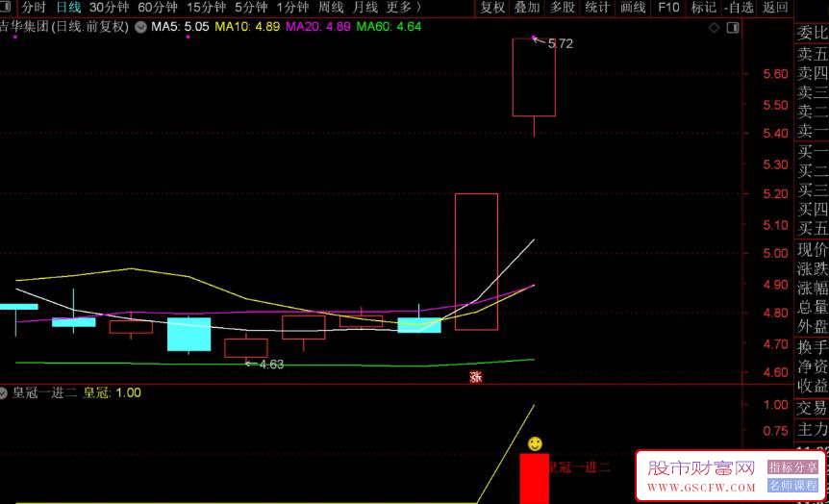Screen dimensions: 829x504
Task: Switch to the 分时 intraday view
Action: click(34, 8)
